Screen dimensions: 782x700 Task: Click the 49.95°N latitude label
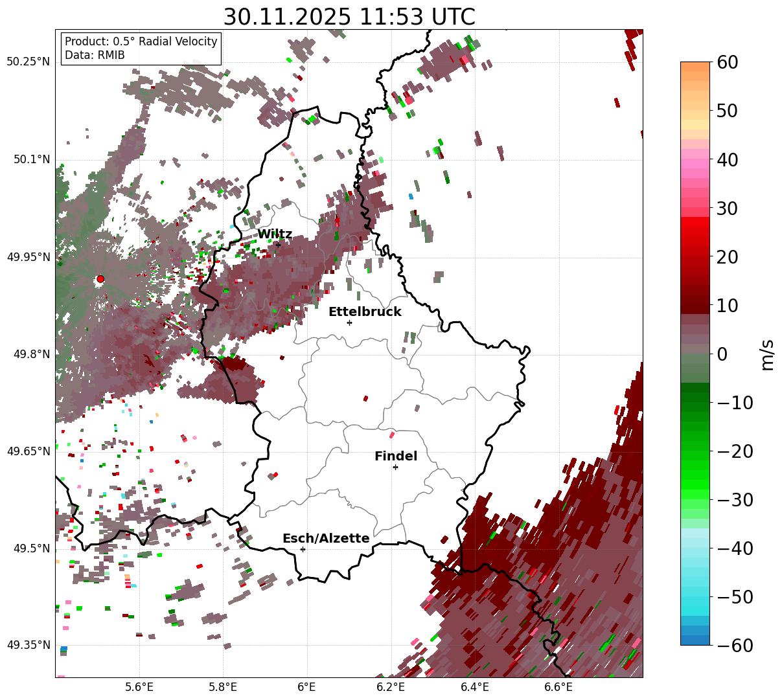pyautogui.click(x=28, y=257)
